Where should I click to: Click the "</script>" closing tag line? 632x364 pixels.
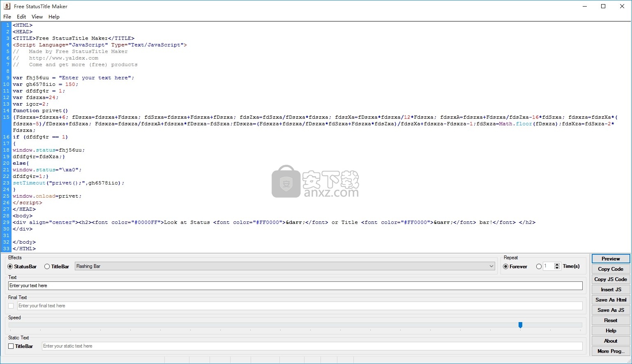(27, 203)
